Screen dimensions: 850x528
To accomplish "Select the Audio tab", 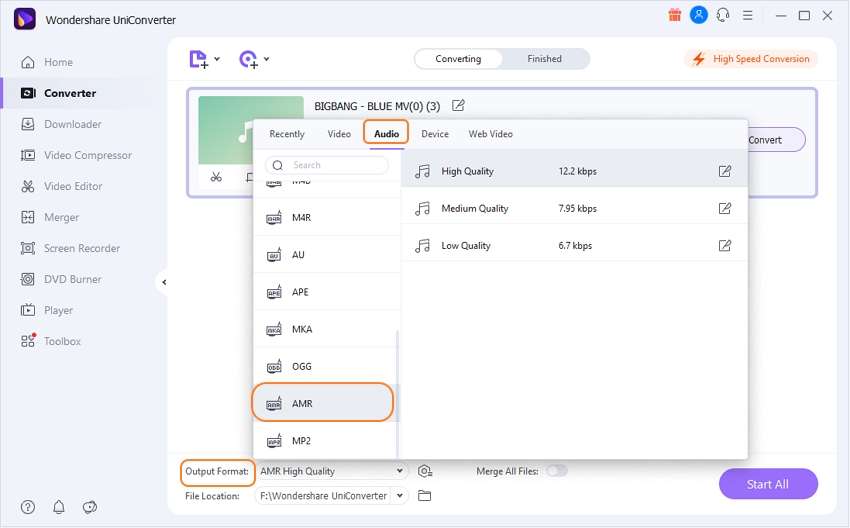I will coord(387,134).
